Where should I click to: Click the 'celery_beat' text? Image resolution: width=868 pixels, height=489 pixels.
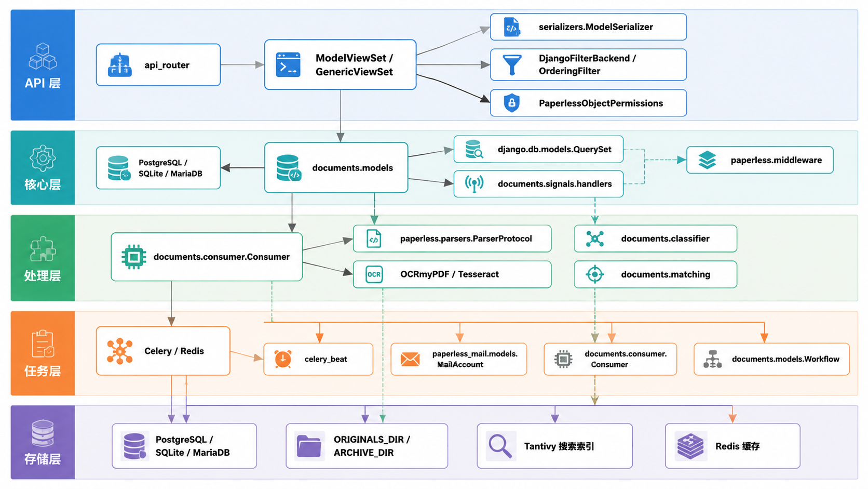325,360
